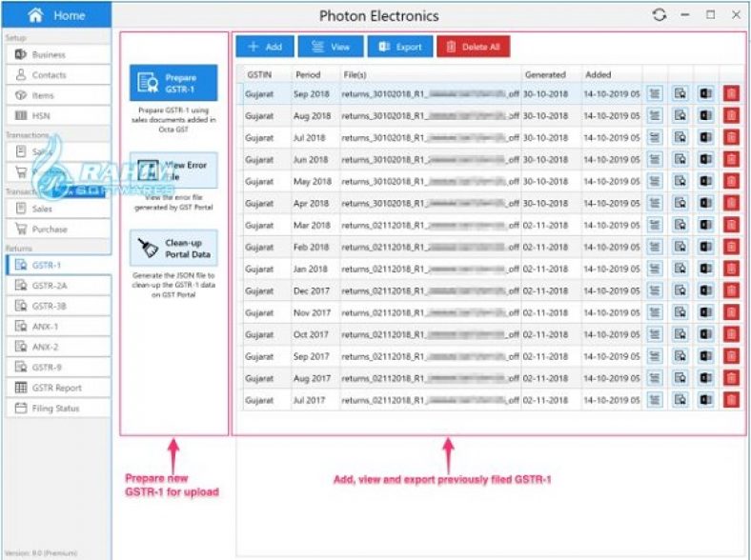Open GSTR-9 returns section
751x560 pixels.
coord(58,367)
